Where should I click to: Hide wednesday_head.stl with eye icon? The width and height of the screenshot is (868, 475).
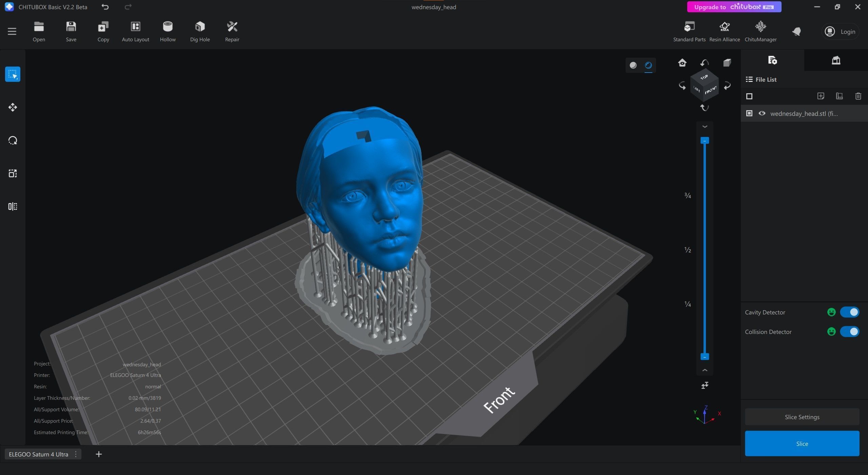[762, 113]
